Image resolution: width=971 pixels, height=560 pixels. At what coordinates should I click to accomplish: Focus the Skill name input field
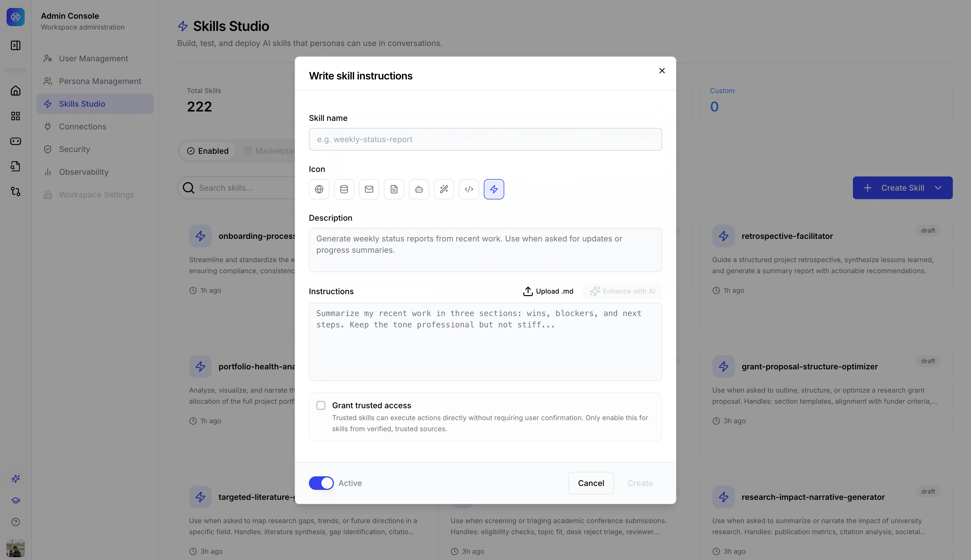(x=485, y=139)
